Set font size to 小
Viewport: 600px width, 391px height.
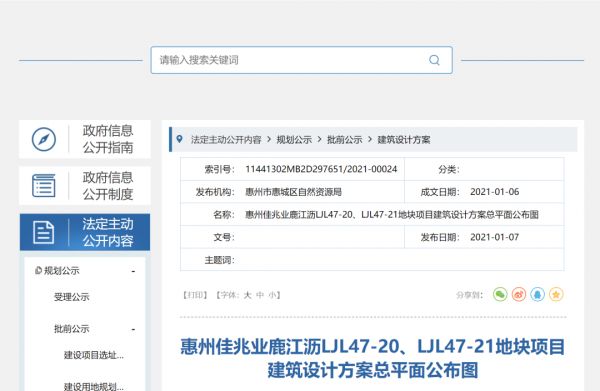click(x=273, y=295)
